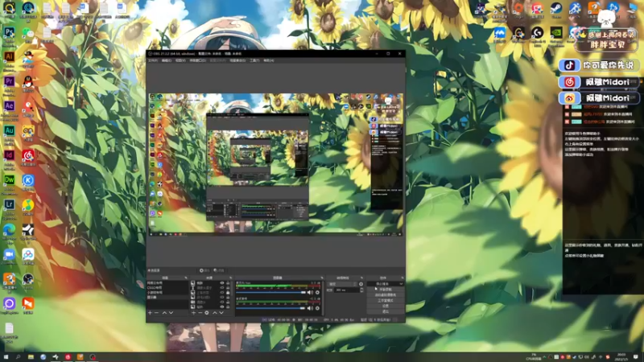This screenshot has height=362, width=644.
Task: Click the 工作室模式 studio mode button
Action: coord(386,300)
